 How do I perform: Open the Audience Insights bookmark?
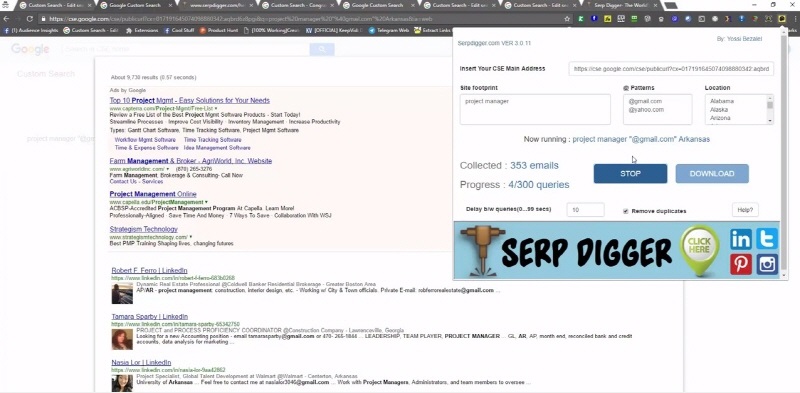click(x=31, y=30)
